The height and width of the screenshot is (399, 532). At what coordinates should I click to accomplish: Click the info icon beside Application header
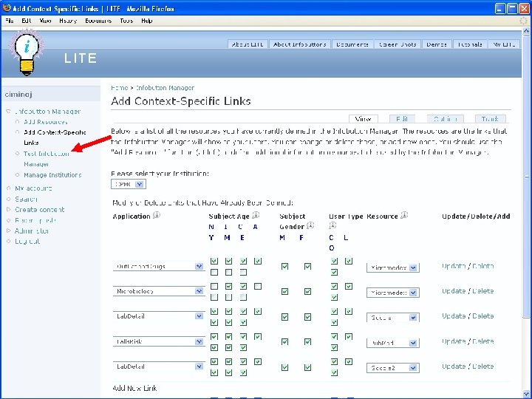157,215
